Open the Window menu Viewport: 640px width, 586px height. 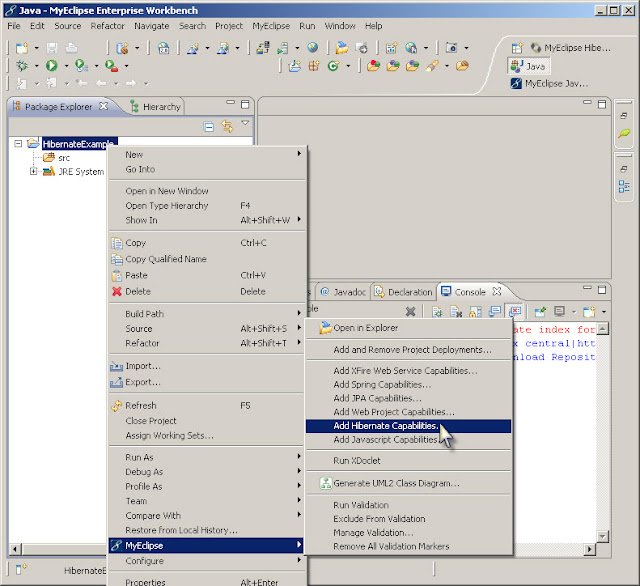[x=340, y=26]
